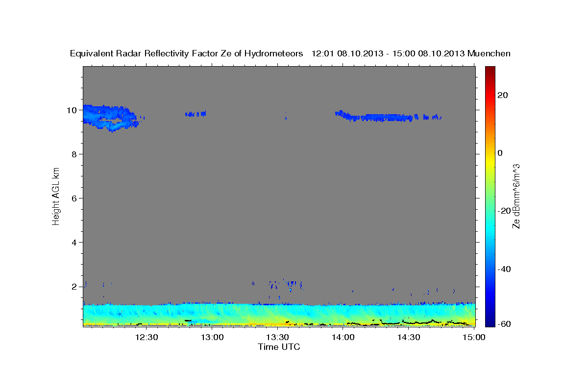Click the height tick label 4

click(x=75, y=242)
